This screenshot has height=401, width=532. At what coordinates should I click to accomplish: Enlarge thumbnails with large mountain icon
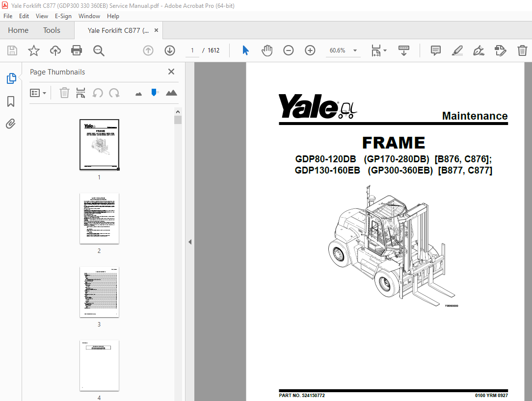[x=171, y=93]
